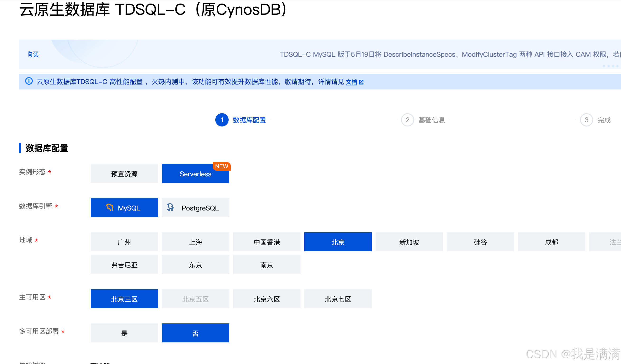Click the PostgreSQL elephant icon
The image size is (621, 364).
(170, 208)
